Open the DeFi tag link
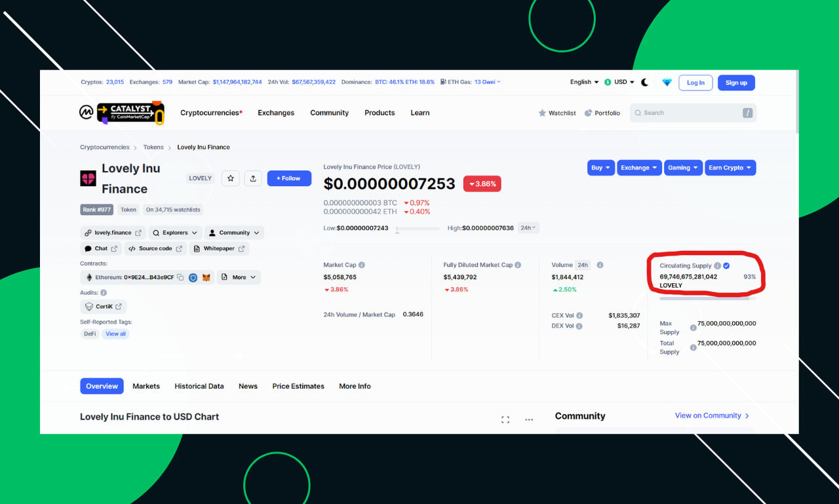 89,334
